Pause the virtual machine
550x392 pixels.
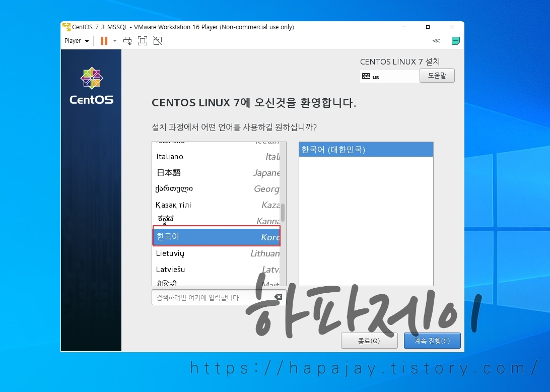pyautogui.click(x=104, y=41)
